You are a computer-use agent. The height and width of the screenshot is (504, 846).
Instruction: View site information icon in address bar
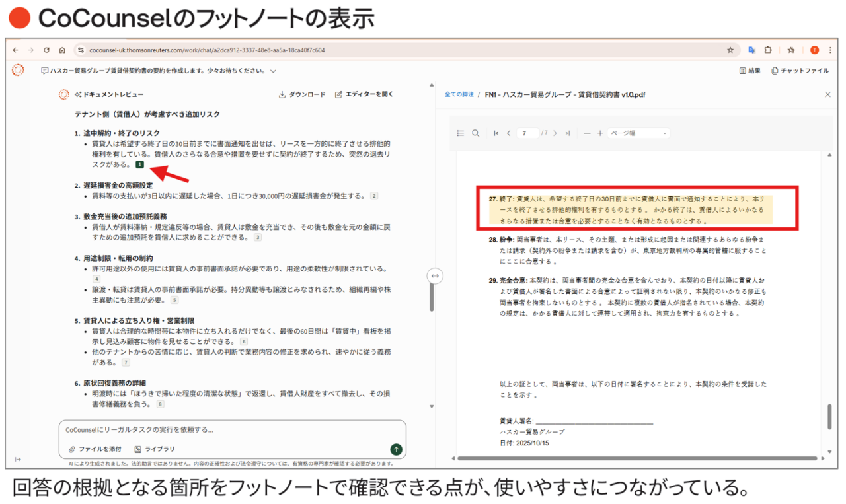(81, 50)
